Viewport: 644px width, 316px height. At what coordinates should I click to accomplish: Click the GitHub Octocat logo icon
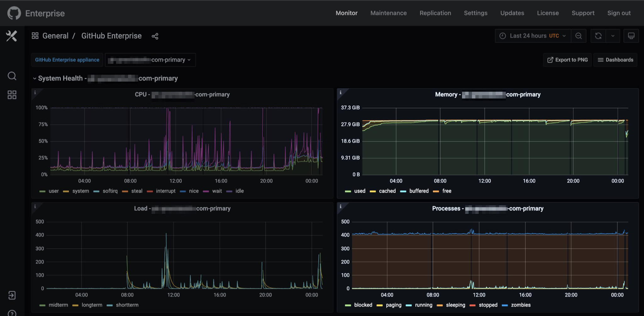(x=14, y=13)
